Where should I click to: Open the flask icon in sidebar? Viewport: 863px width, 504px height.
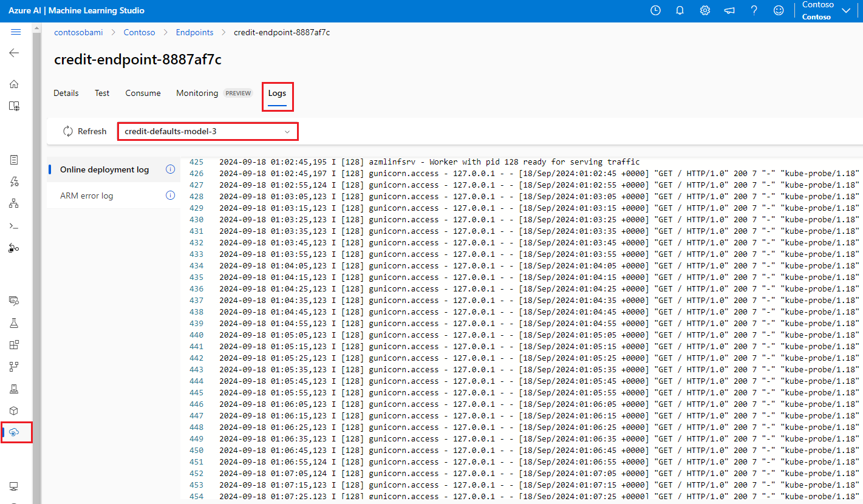[x=14, y=323]
